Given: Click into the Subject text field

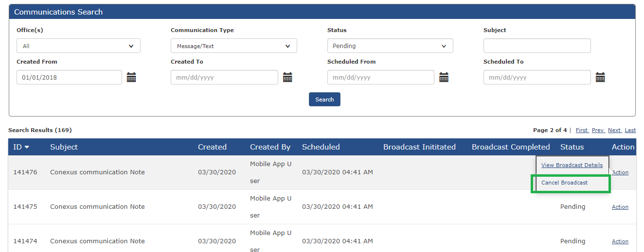Looking at the screenshot, I should pyautogui.click(x=537, y=46).
